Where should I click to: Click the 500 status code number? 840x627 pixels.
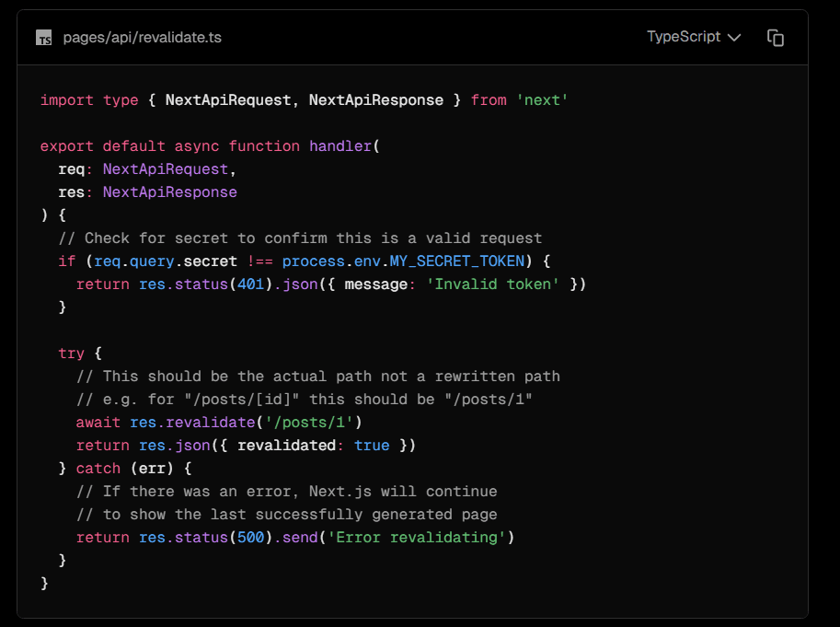[x=250, y=538]
